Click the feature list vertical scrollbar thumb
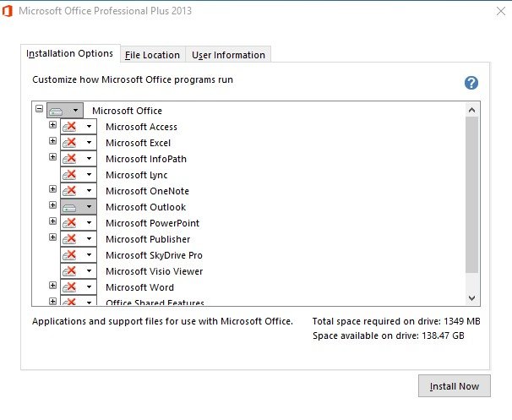Image resolution: width=512 pixels, height=420 pixels. (x=471, y=194)
